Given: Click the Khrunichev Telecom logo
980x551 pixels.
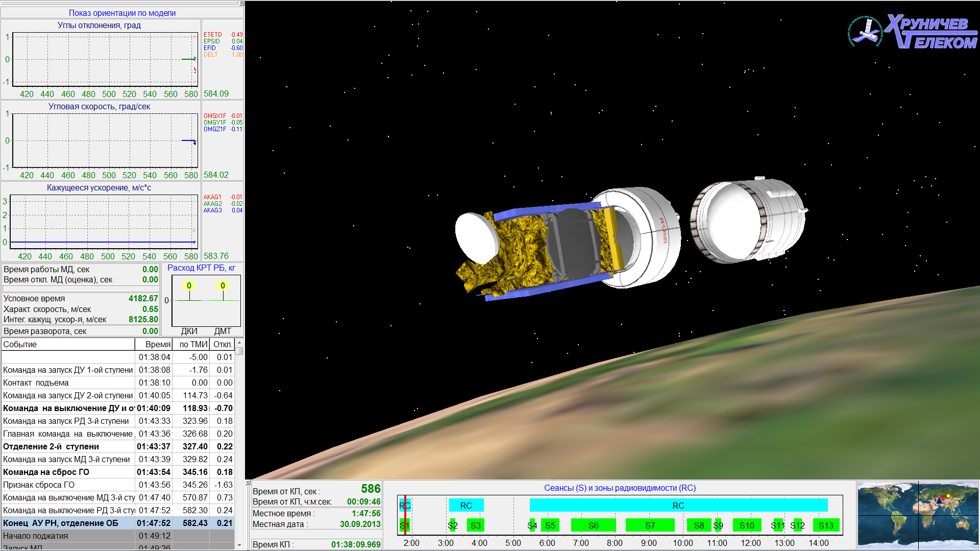Looking at the screenshot, I should click(913, 32).
